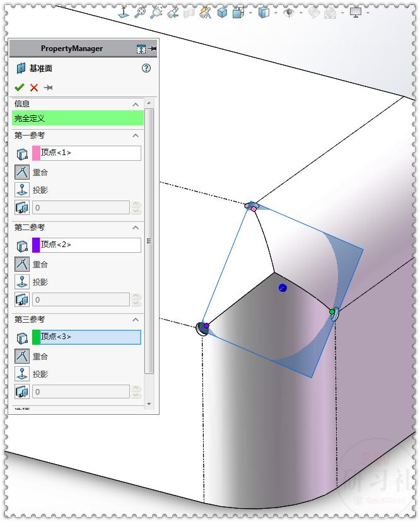Open help for the 基准面 feature
The height and width of the screenshot is (522, 420).
coord(146,68)
